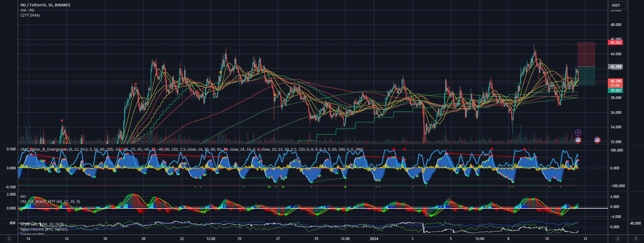Click the green 39.657 target price label

[x=616, y=91]
